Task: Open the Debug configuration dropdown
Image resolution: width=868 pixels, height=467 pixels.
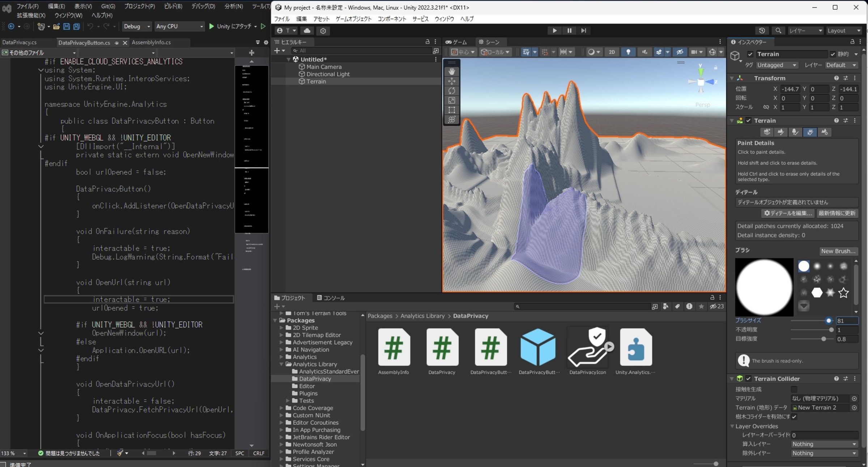Action: (x=137, y=26)
